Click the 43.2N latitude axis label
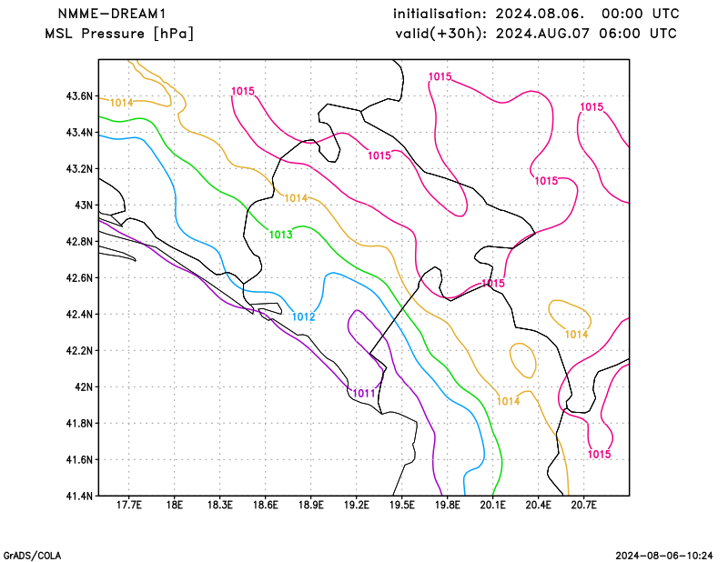This screenshot has width=728, height=562. point(79,169)
